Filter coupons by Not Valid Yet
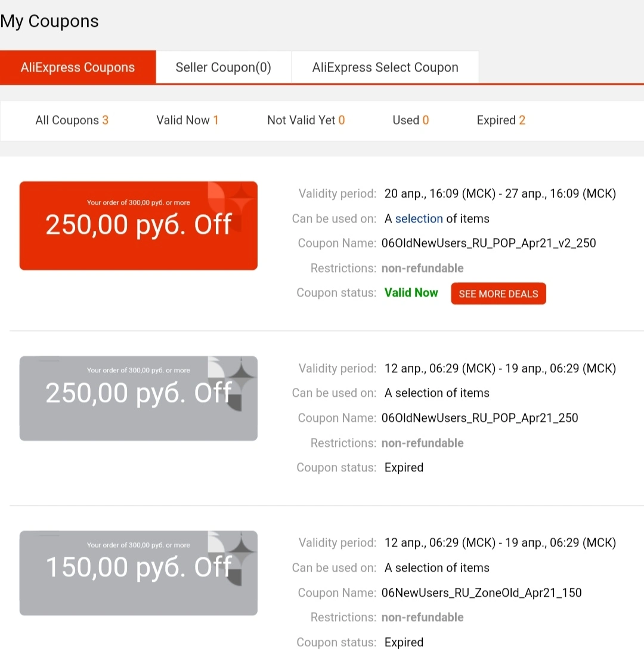Image resolution: width=644 pixels, height=657 pixels. coord(306,121)
